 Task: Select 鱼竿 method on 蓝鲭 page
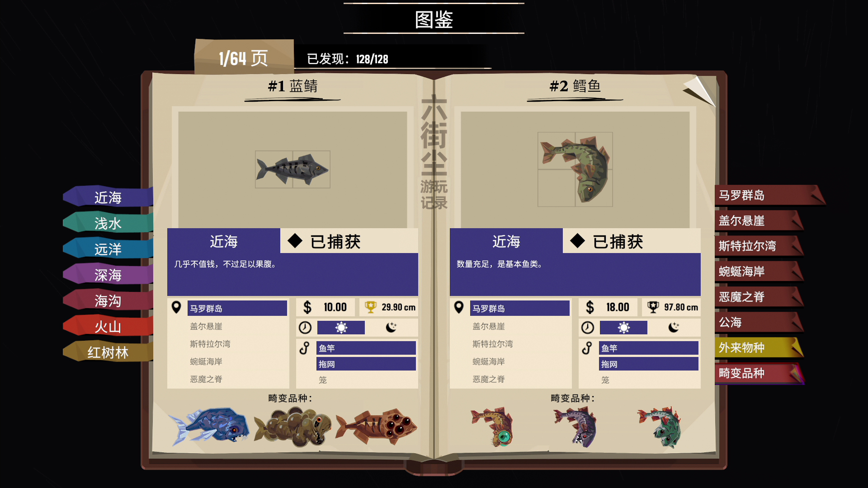(366, 348)
